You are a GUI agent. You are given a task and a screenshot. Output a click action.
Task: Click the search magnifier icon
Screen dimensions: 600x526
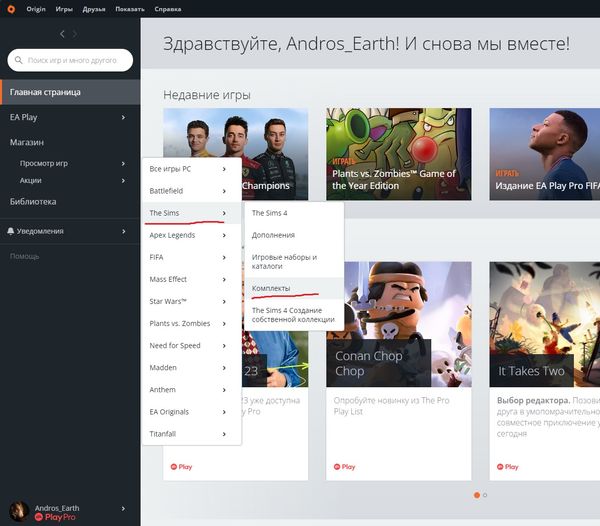tap(18, 60)
